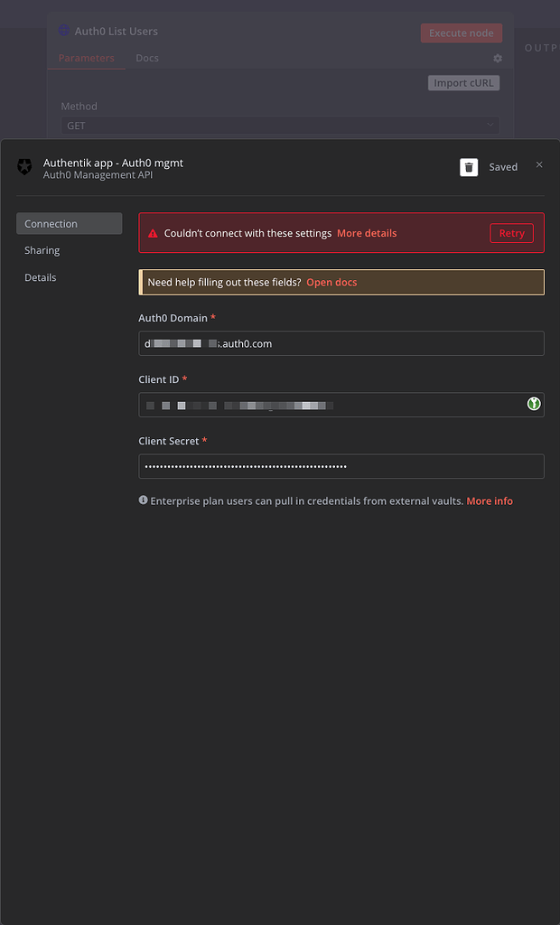Screen dimensions: 560x925
Task: Click the Retry button in the error banner
Action: pyautogui.click(x=511, y=232)
